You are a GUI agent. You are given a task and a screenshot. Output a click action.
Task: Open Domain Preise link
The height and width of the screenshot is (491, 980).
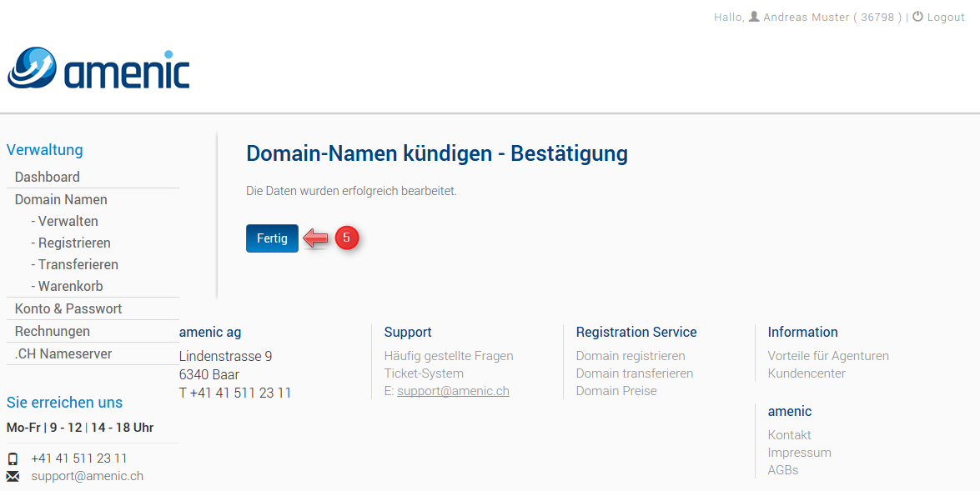click(x=616, y=391)
